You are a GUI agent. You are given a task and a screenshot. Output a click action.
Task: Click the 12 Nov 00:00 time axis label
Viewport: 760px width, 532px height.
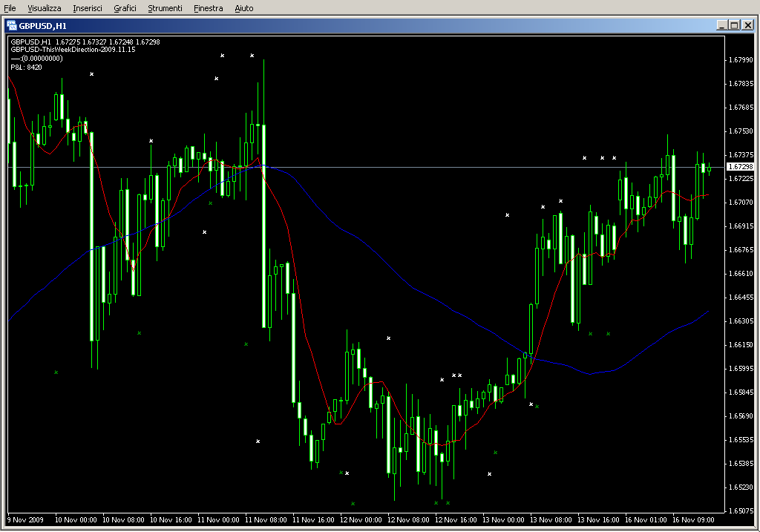click(x=361, y=520)
